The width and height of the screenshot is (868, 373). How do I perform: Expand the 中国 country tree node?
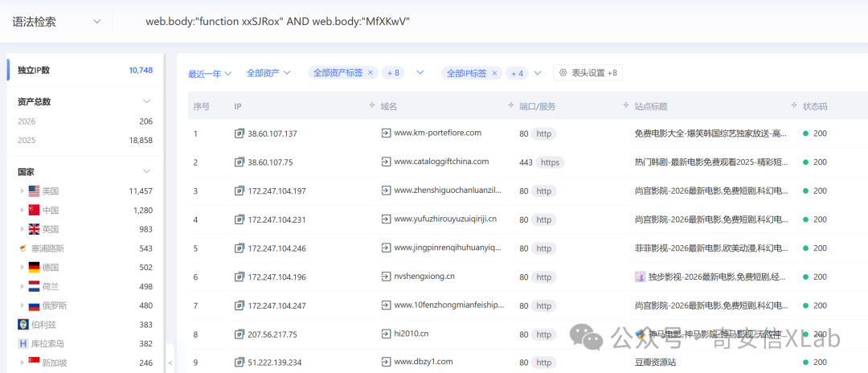23,211
